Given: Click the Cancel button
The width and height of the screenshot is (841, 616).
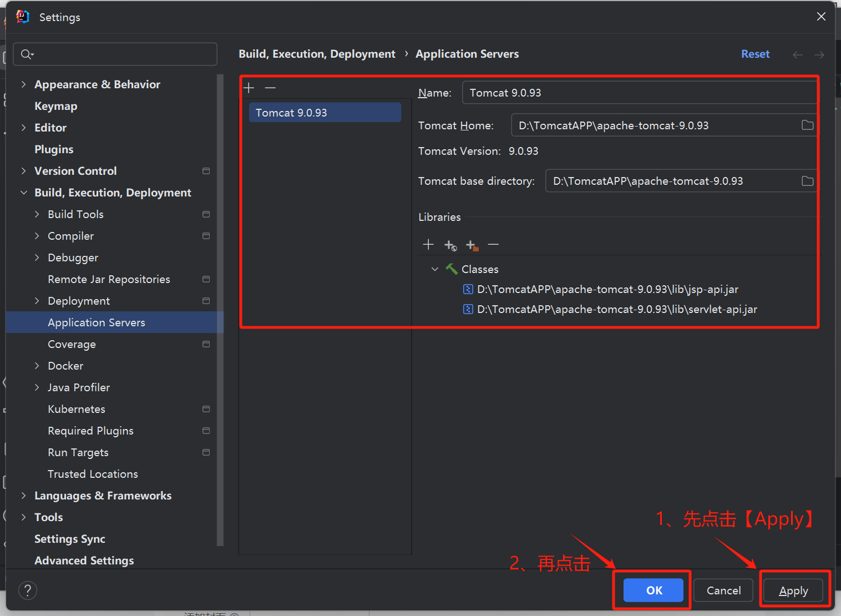Looking at the screenshot, I should (723, 590).
